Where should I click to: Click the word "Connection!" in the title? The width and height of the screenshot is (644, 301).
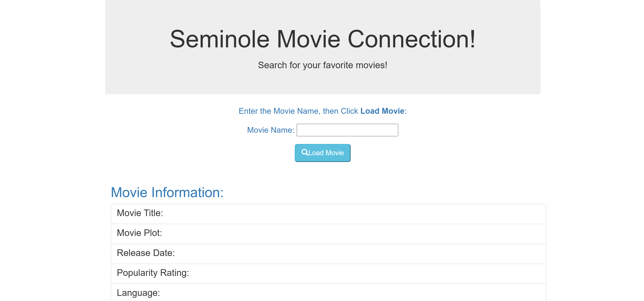(411, 39)
